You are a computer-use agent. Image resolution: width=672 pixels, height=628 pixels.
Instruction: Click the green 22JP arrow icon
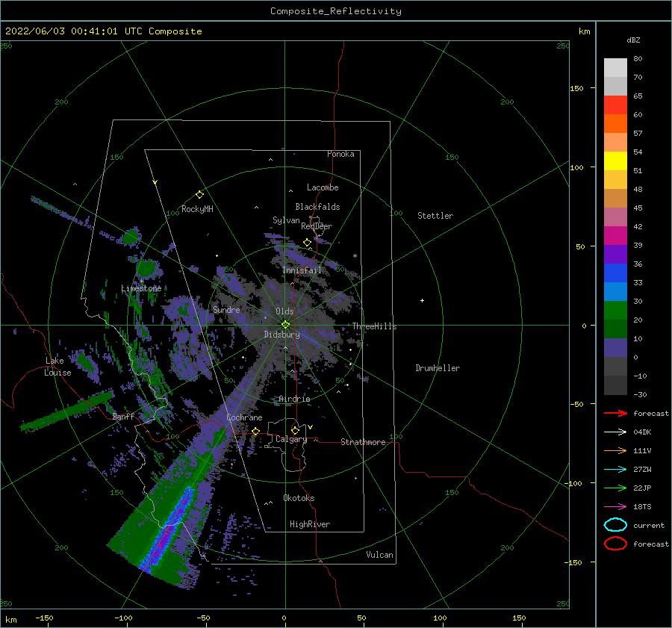coord(615,488)
